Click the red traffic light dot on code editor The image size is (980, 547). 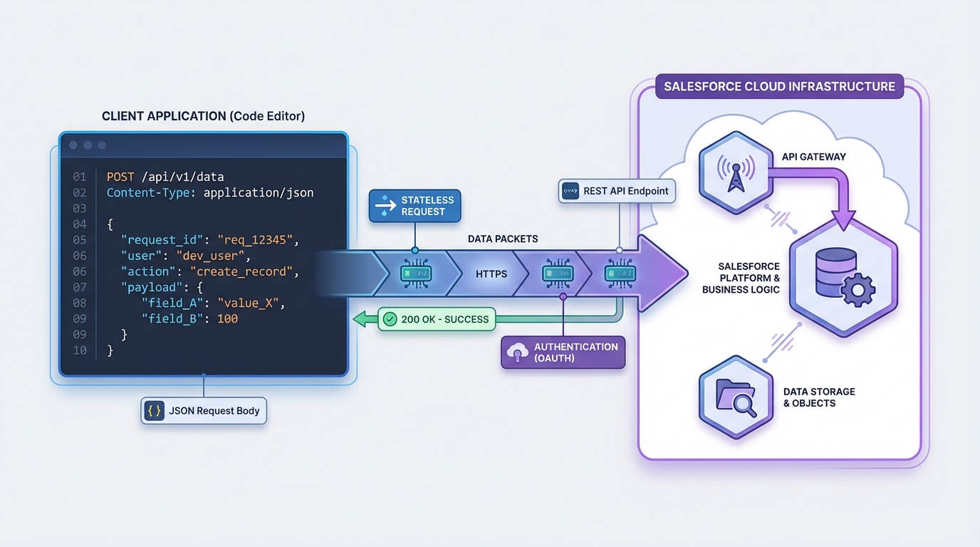[73, 145]
